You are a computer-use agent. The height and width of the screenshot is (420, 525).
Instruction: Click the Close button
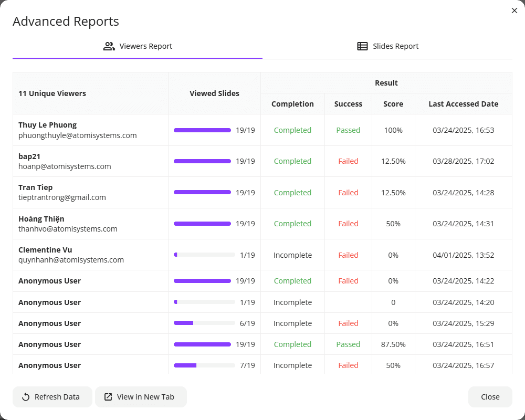490,397
